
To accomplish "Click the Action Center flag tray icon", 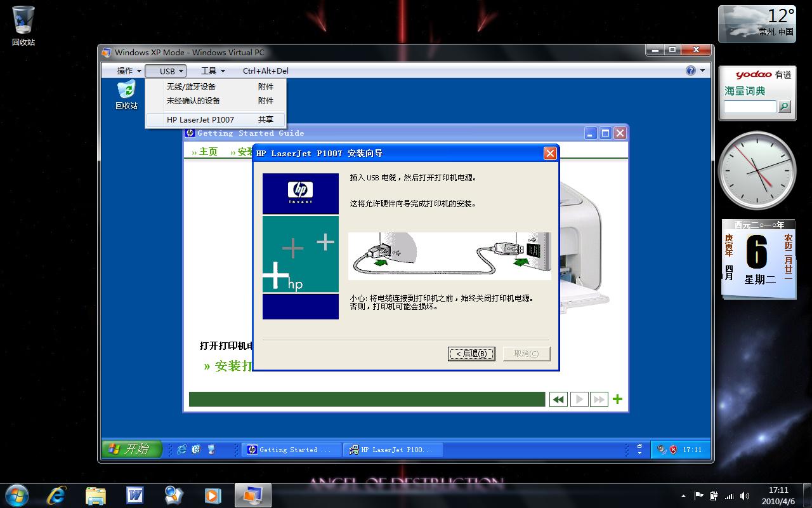I will (x=699, y=496).
